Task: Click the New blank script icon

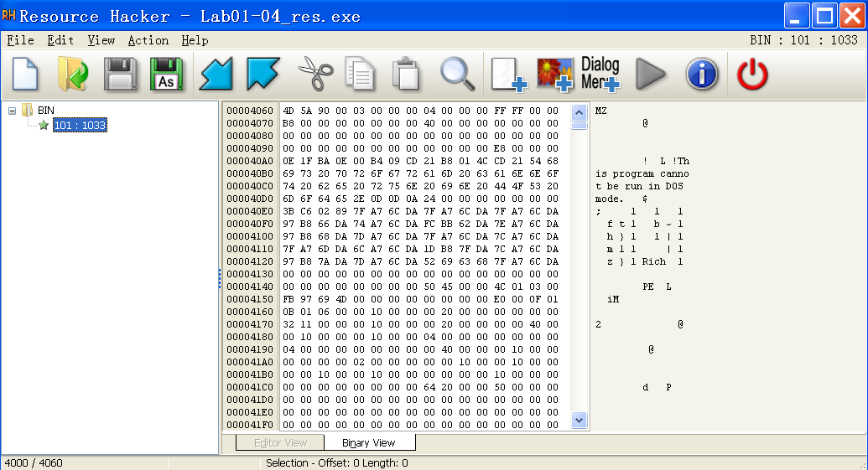Action: click(x=25, y=74)
